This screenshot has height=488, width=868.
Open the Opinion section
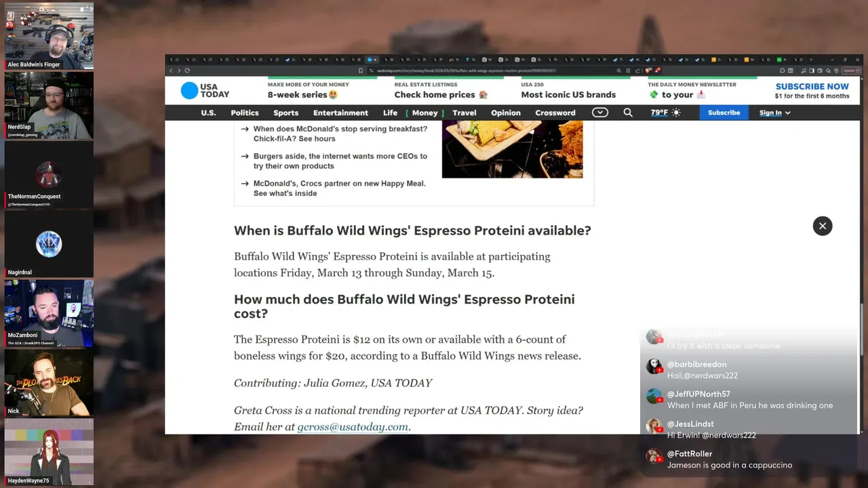506,113
